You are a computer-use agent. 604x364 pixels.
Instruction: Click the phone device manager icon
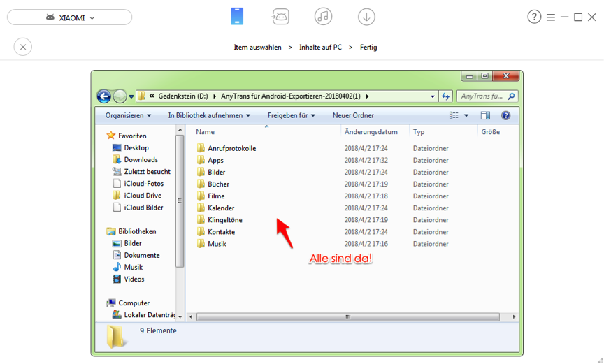[x=237, y=17]
